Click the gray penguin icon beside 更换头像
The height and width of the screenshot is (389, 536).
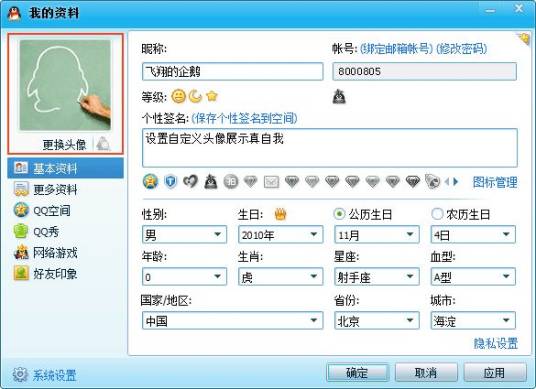[103, 144]
